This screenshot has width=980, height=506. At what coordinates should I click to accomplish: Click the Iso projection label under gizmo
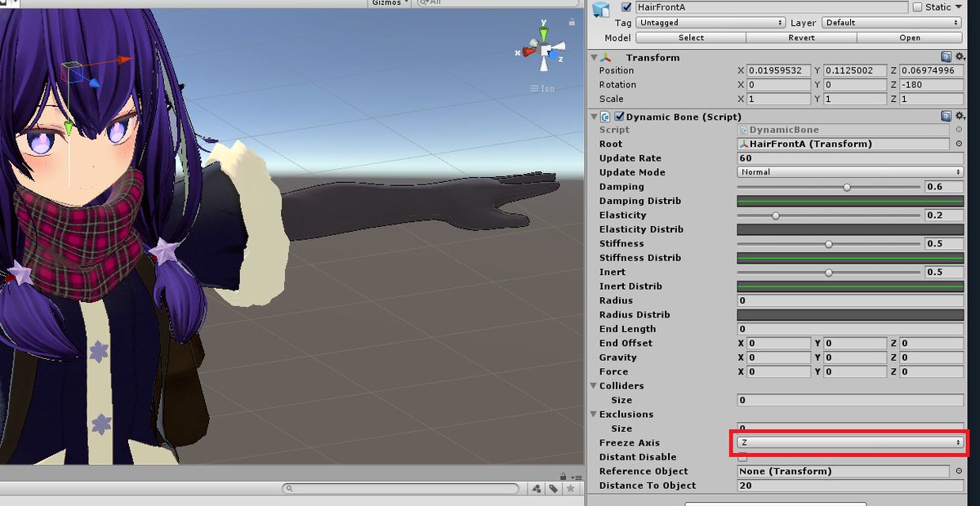pos(542,88)
